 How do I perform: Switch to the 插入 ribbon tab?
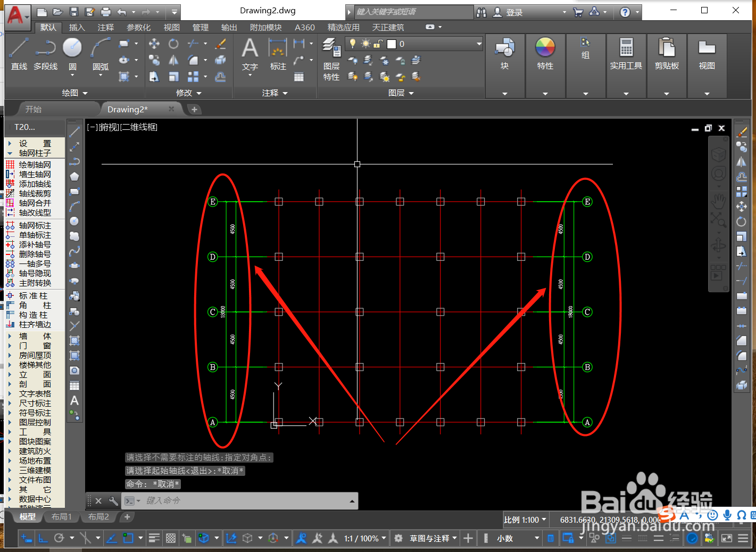[77, 27]
